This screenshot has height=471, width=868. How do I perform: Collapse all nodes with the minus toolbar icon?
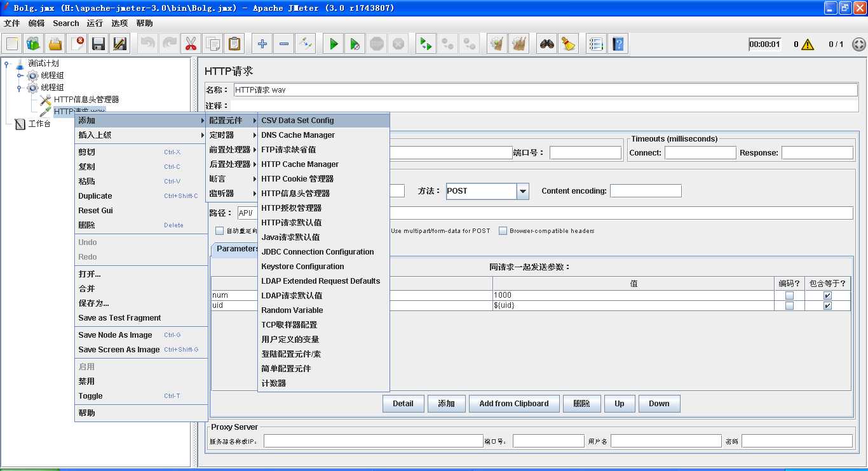[x=284, y=44]
